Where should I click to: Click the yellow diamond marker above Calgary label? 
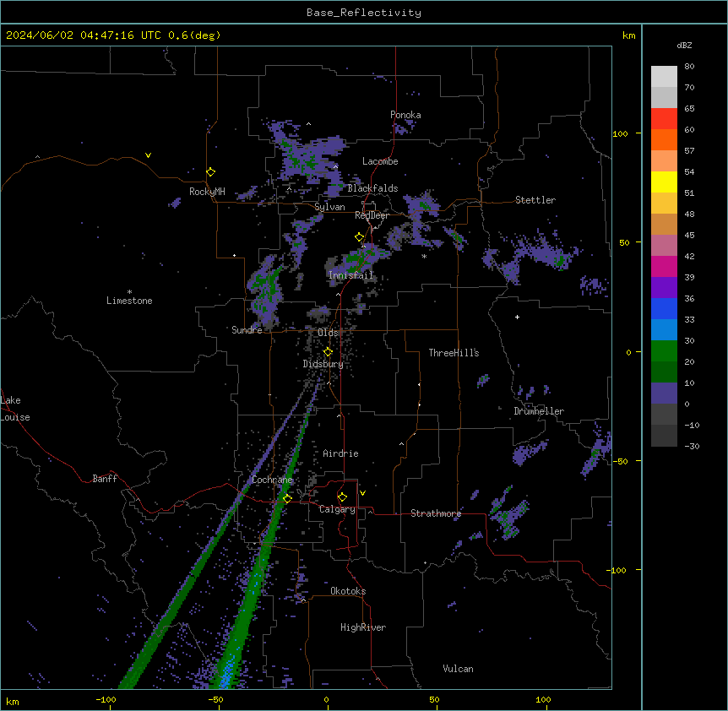[342, 497]
